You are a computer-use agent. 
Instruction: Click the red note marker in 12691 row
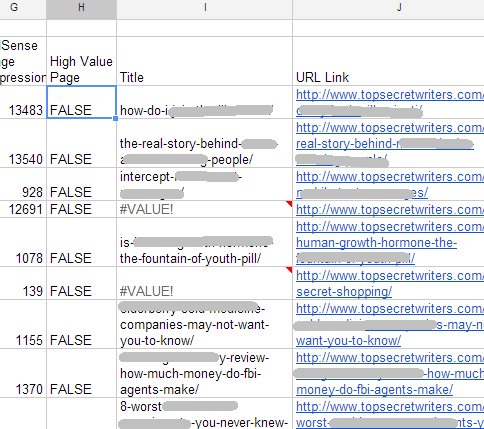click(x=289, y=204)
